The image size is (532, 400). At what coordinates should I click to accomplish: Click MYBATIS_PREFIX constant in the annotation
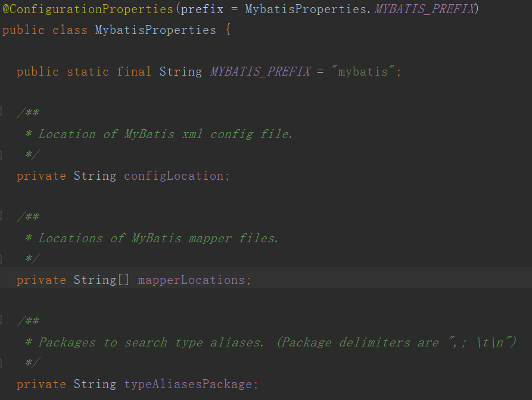coord(425,9)
